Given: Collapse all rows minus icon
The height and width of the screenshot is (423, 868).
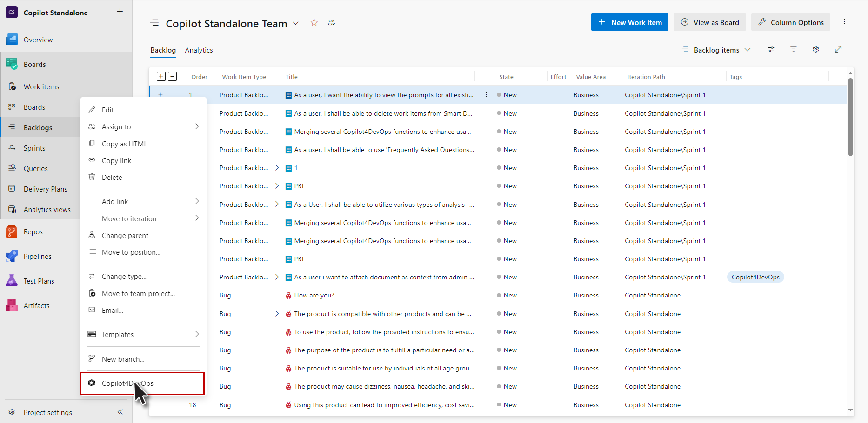Looking at the screenshot, I should pos(172,76).
